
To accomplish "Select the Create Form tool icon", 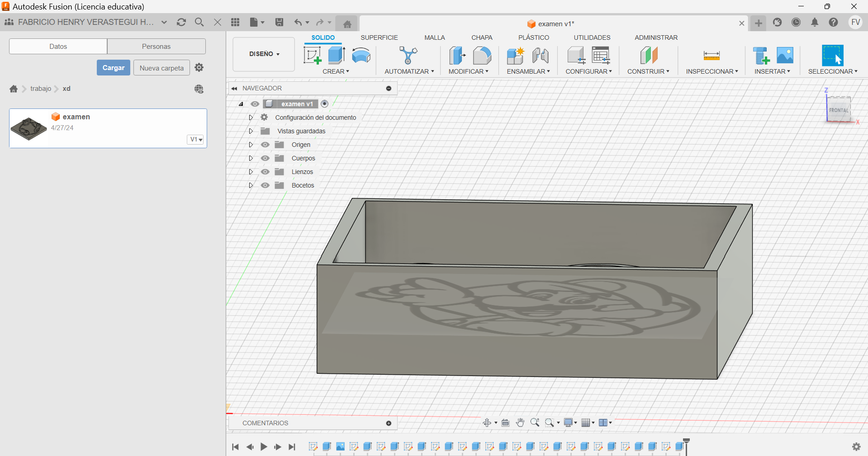I will pyautogui.click(x=361, y=56).
